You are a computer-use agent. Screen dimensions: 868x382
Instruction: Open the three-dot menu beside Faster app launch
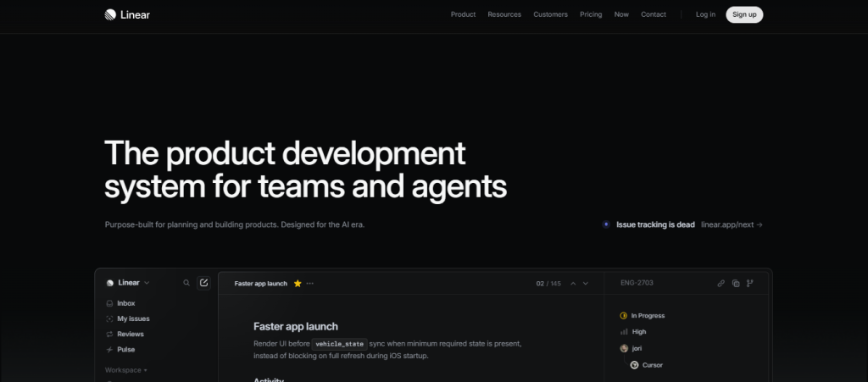(310, 284)
